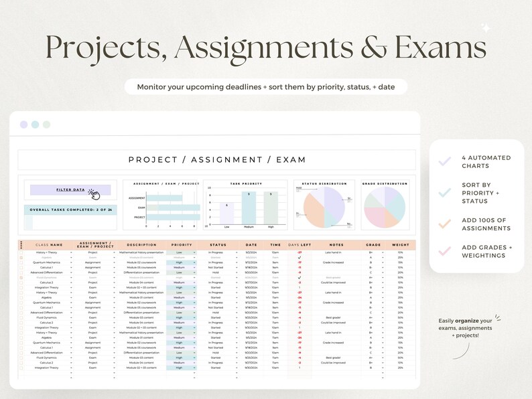Click the Days Left column header
The image size is (532, 399).
tap(300, 245)
